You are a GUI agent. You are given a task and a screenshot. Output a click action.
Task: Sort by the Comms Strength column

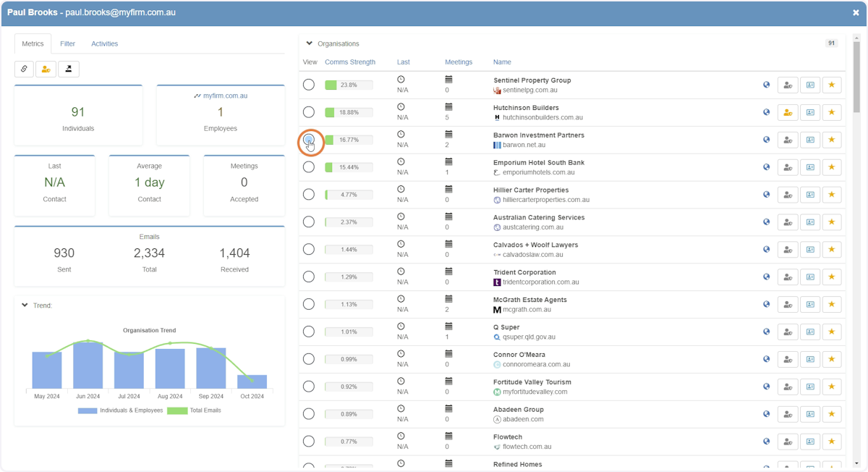coord(350,62)
